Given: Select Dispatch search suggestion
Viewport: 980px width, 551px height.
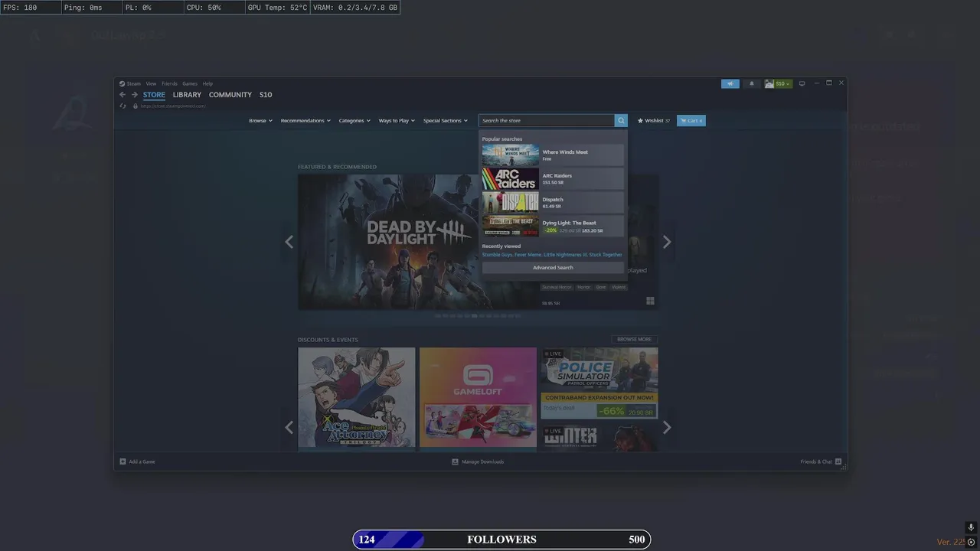Looking at the screenshot, I should pyautogui.click(x=553, y=203).
